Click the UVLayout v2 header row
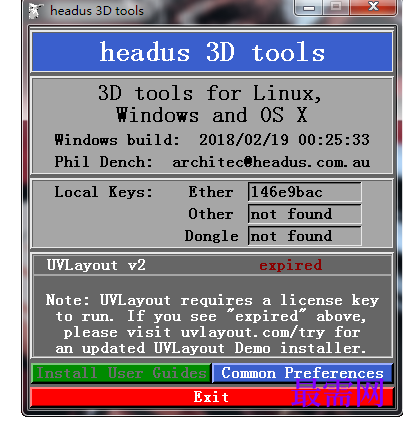 pyautogui.click(x=212, y=265)
